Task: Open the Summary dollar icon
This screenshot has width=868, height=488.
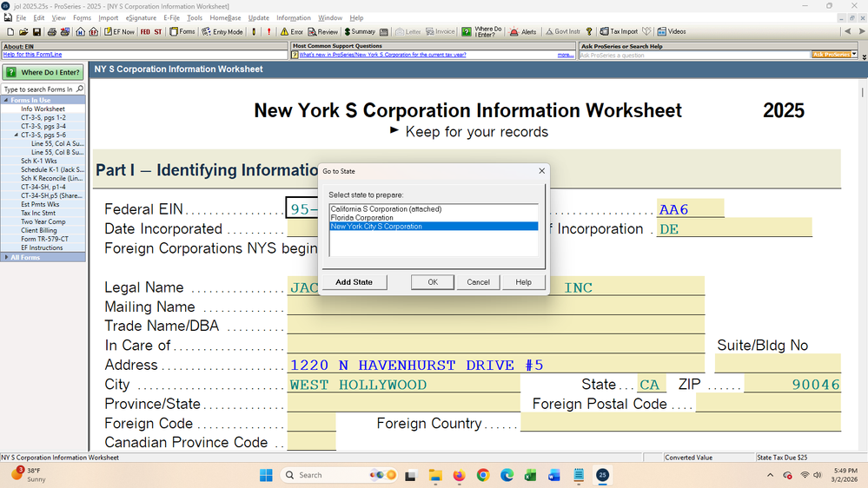Action: (360, 31)
